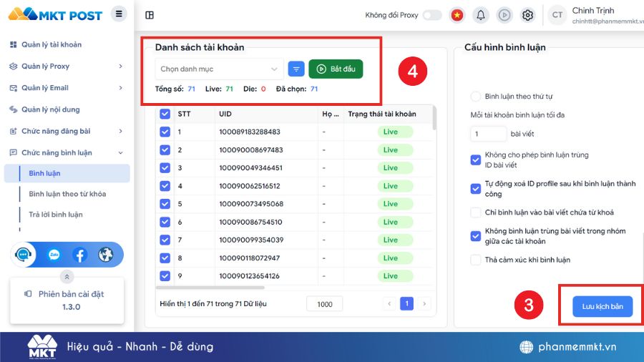This screenshot has width=644, height=362.
Task: Click Trạng thái tài khoản column header
Action: pyautogui.click(x=382, y=114)
